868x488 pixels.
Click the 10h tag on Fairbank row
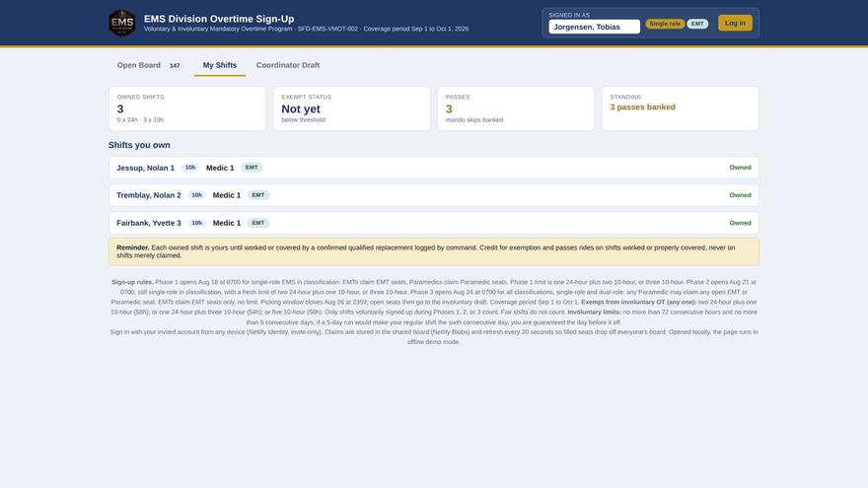point(196,223)
